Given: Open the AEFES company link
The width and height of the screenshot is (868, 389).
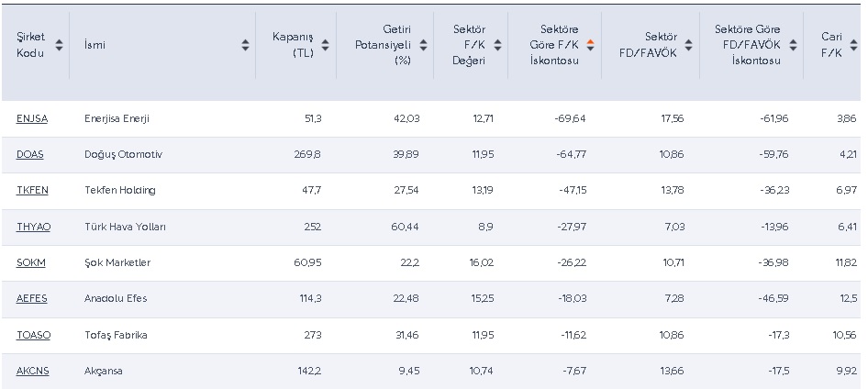Looking at the screenshot, I should (31, 298).
